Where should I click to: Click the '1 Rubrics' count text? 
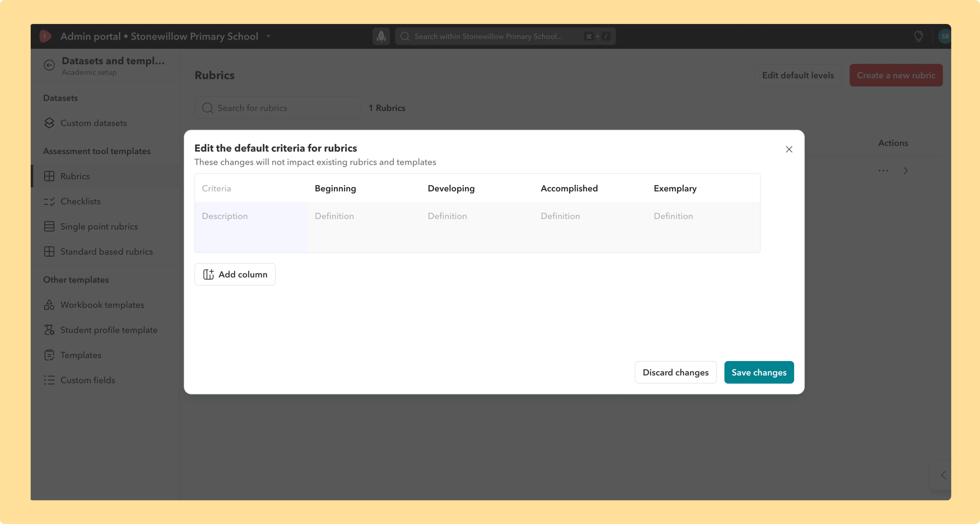click(x=387, y=108)
